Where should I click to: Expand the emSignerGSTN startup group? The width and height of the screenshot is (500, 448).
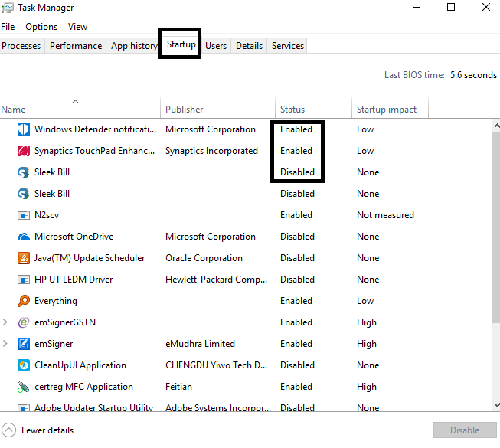(6, 322)
